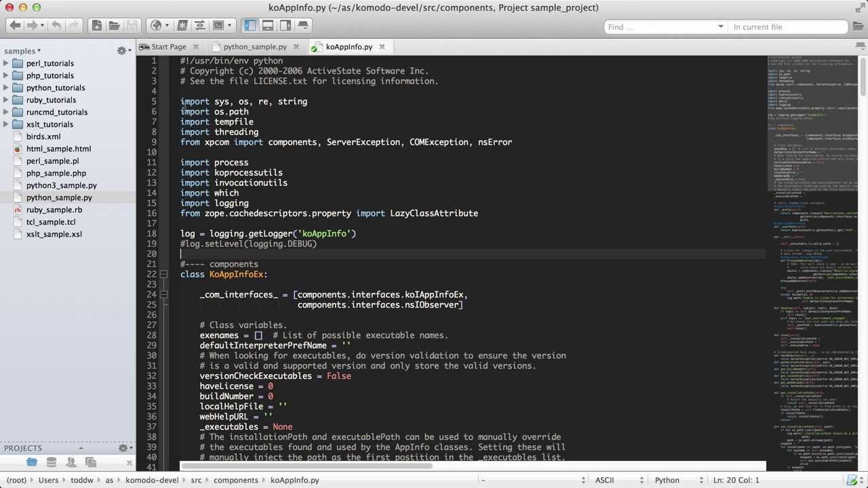
Task: Toggle the right side pane visibility
Action: coord(285,26)
